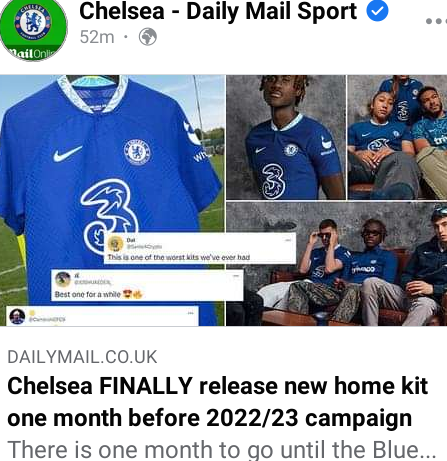This screenshot has width=447, height=461.
Task: Open the players on sofa photo
Action: click(337, 264)
